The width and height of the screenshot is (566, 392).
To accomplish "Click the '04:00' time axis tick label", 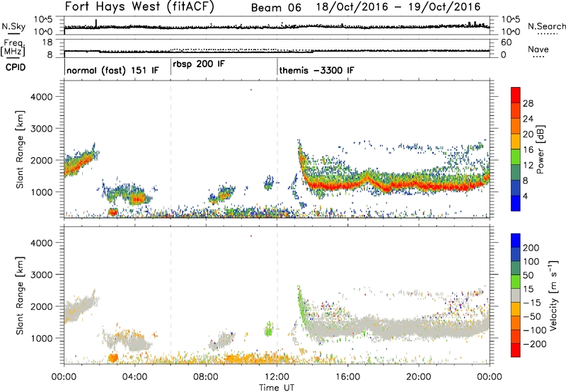I will click(135, 377).
